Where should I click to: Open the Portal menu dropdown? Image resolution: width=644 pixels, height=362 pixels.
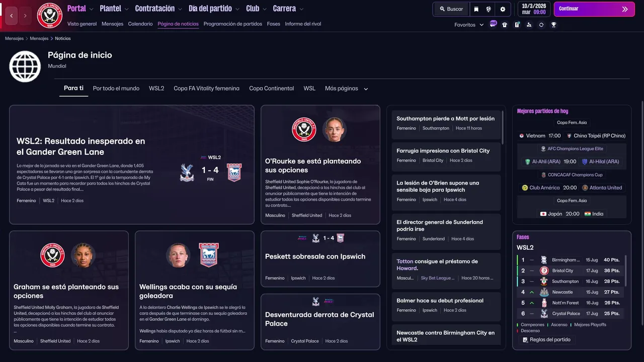pyautogui.click(x=80, y=9)
